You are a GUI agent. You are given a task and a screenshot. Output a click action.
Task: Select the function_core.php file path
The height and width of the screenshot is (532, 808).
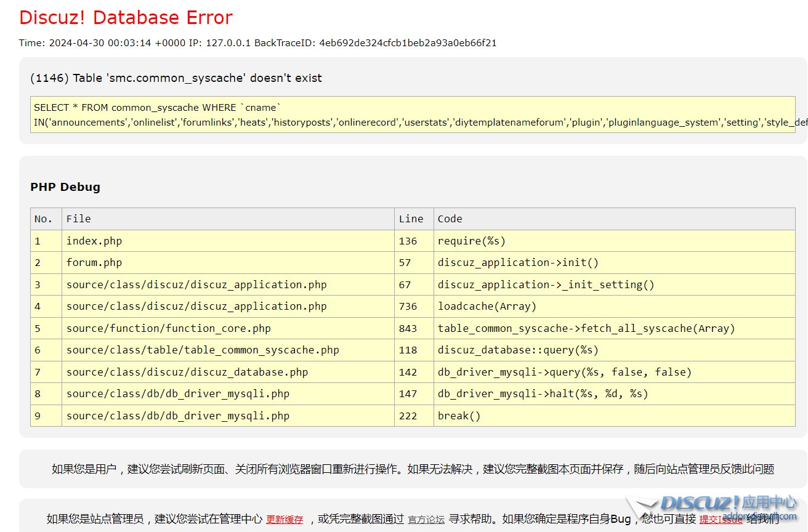click(168, 328)
